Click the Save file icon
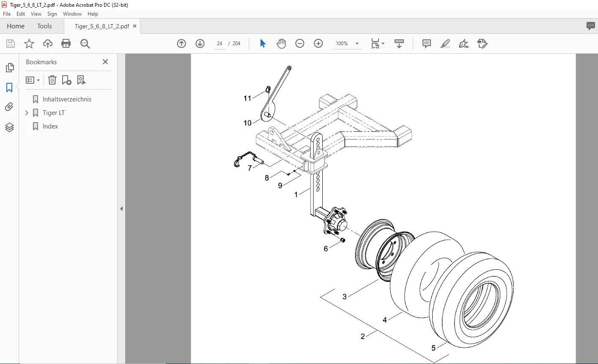Image resolution: width=598 pixels, height=364 pixels. tap(11, 44)
